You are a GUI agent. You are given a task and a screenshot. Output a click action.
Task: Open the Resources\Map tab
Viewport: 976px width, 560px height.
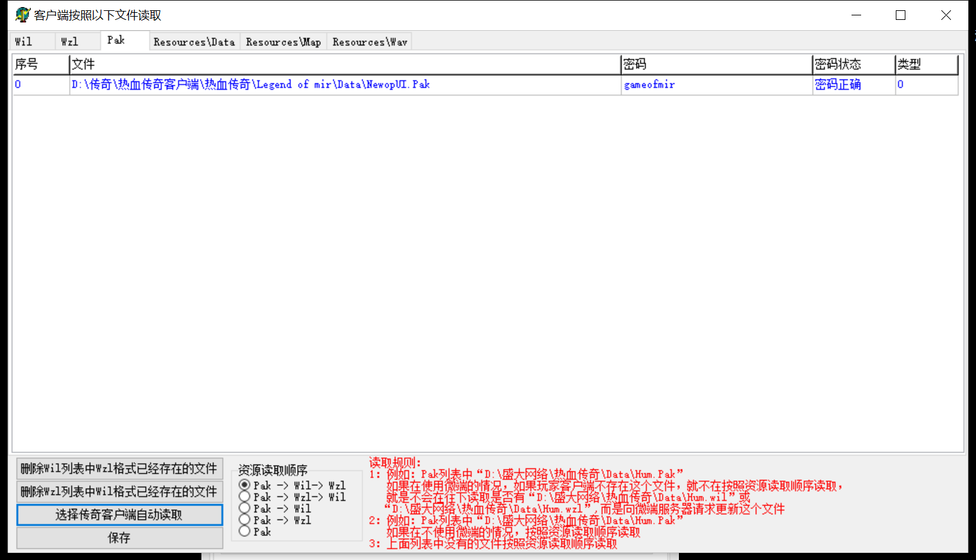[283, 42]
